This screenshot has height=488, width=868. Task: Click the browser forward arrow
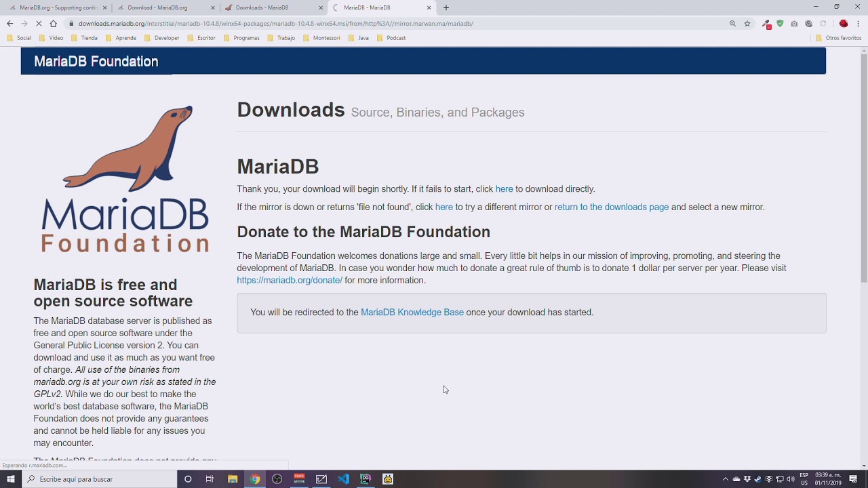[x=24, y=24]
